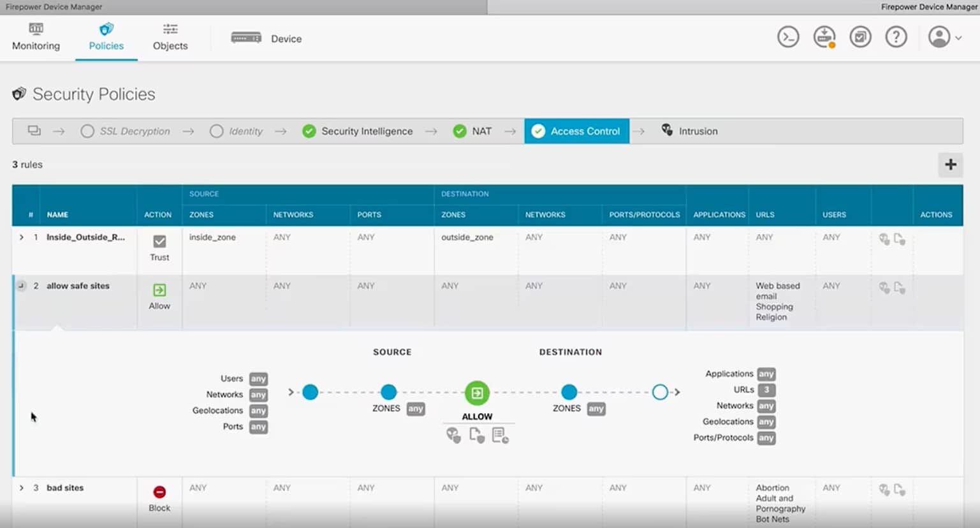
Task: Click the destination Geolocations any badge
Action: [x=766, y=422]
